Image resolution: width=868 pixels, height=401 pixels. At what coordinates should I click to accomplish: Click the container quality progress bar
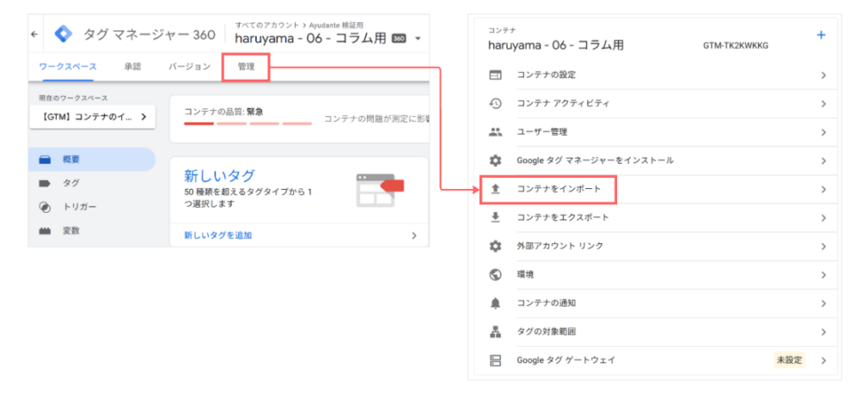point(248,124)
